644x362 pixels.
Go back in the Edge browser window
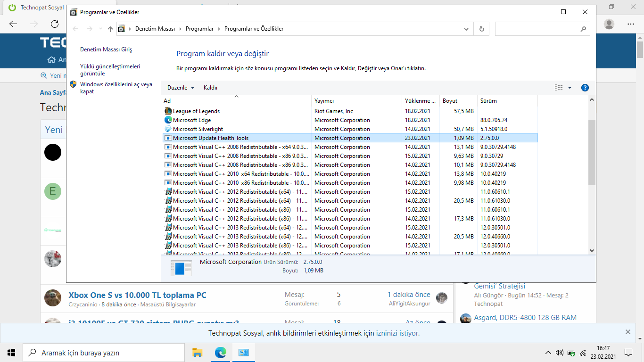(13, 24)
